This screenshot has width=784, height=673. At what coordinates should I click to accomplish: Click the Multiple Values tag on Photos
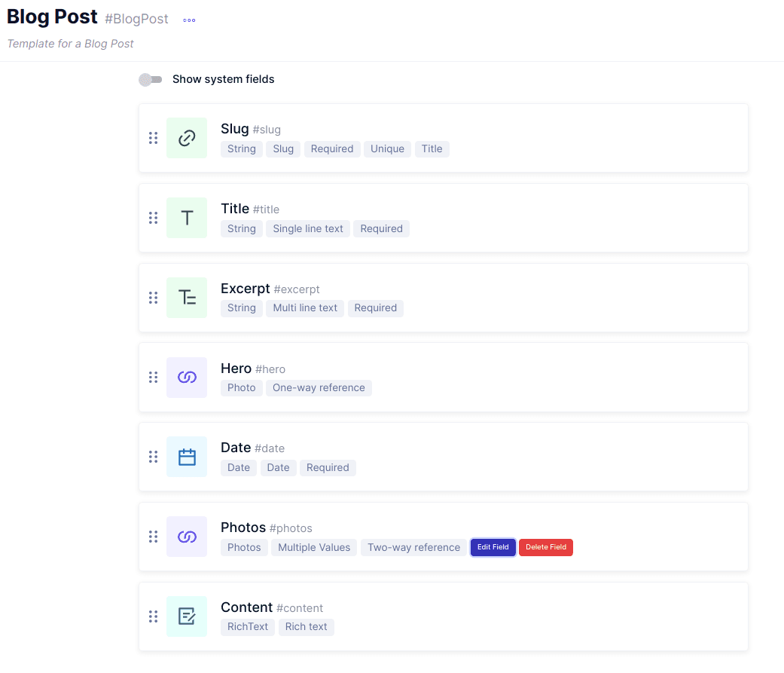(314, 548)
